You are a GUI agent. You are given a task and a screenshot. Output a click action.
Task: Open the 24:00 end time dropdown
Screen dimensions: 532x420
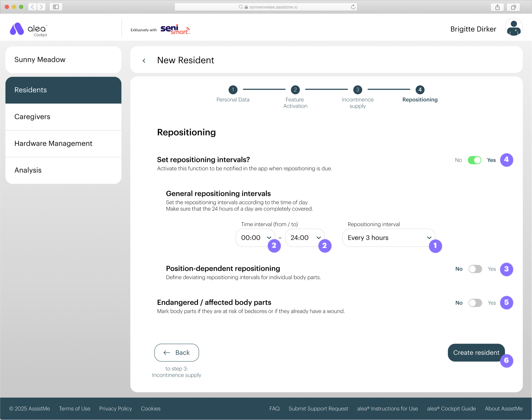[305, 238]
